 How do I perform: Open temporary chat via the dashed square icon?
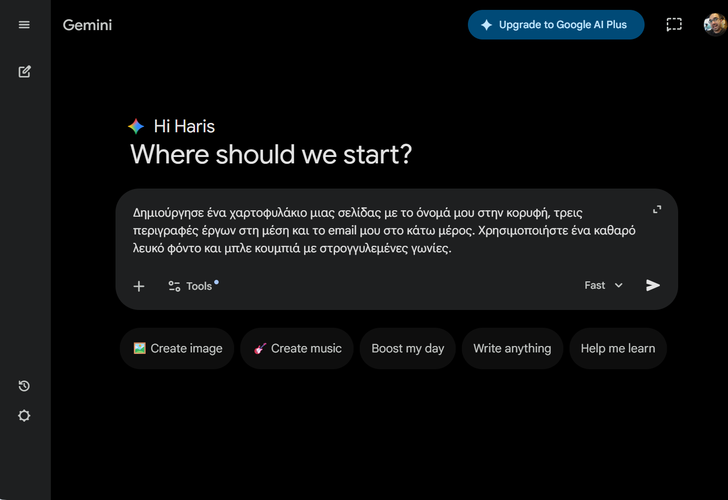pyautogui.click(x=674, y=25)
